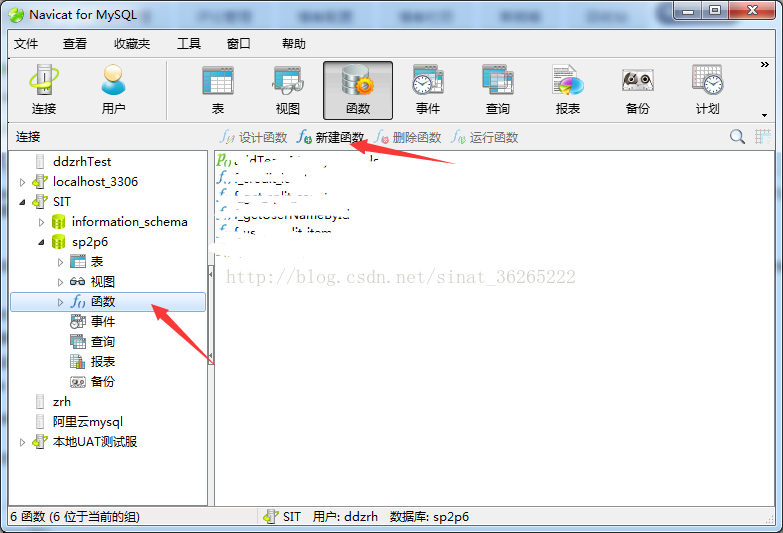Click the 新建函数 button

tap(331, 137)
